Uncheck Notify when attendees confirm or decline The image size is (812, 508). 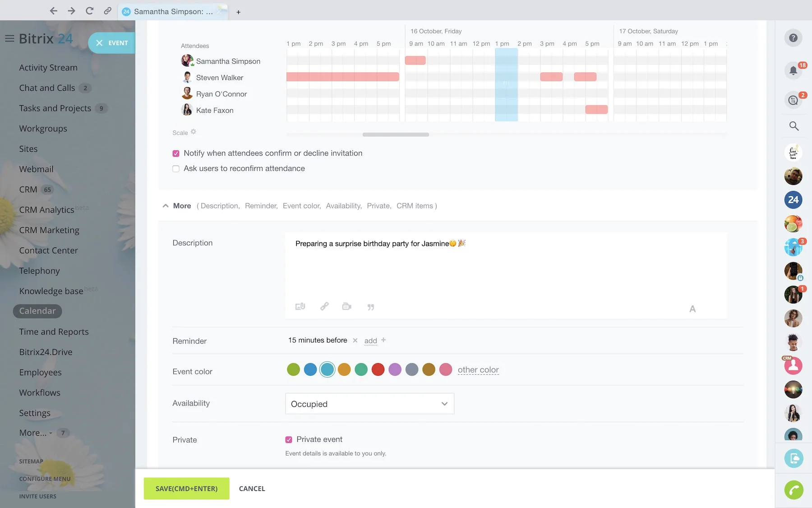point(176,154)
